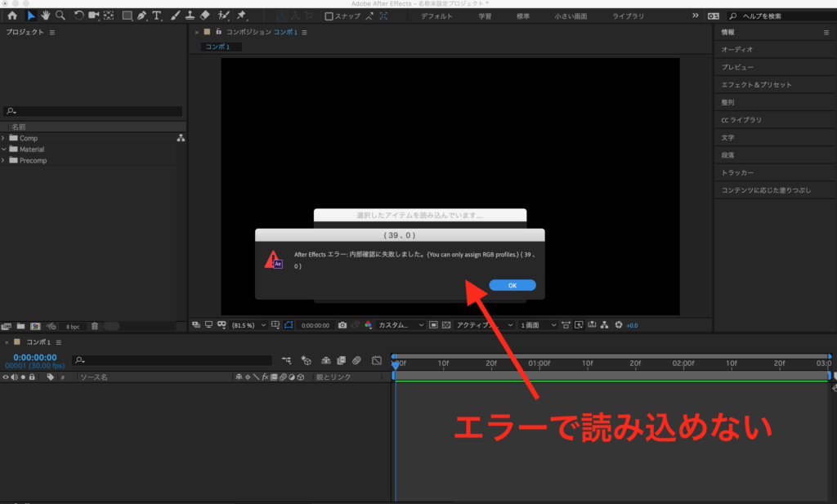Select the Selection arrow tool
Screen dimensions: 837x504
[31, 16]
